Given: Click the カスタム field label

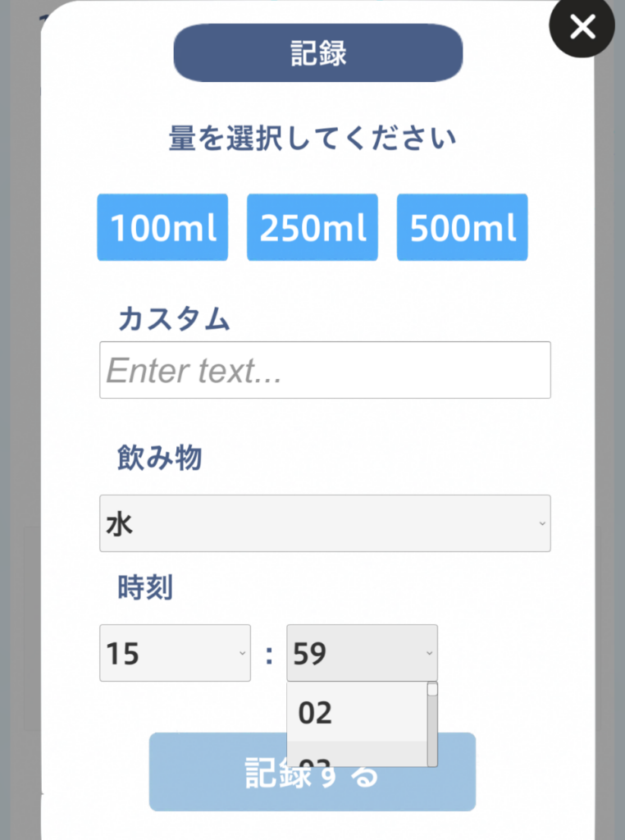Looking at the screenshot, I should pyautogui.click(x=174, y=319).
